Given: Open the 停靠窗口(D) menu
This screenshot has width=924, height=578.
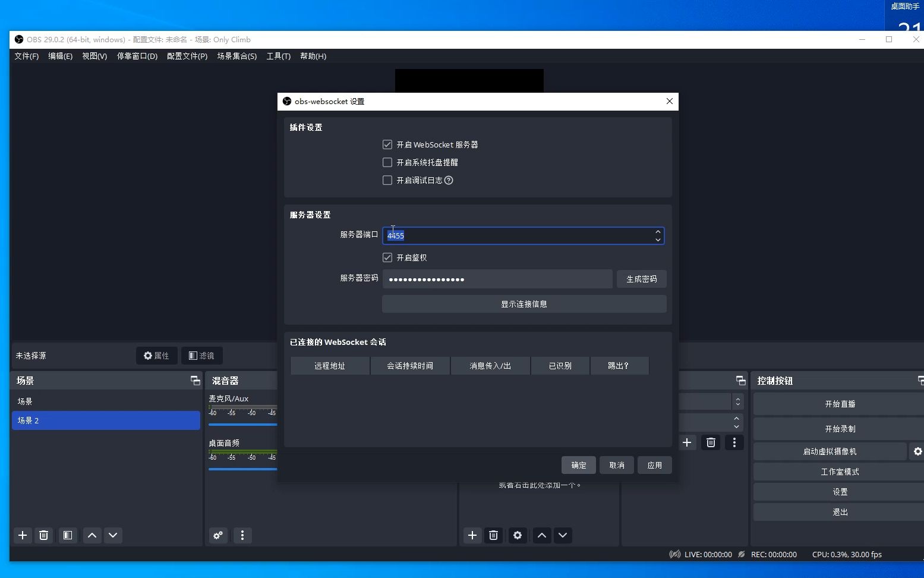Looking at the screenshot, I should click(137, 56).
